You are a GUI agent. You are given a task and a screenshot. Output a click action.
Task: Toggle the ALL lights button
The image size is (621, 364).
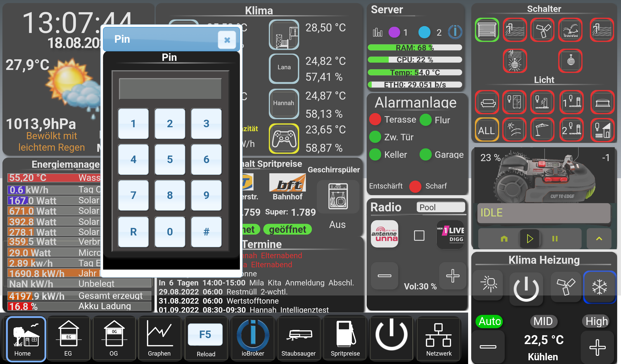pyautogui.click(x=487, y=130)
